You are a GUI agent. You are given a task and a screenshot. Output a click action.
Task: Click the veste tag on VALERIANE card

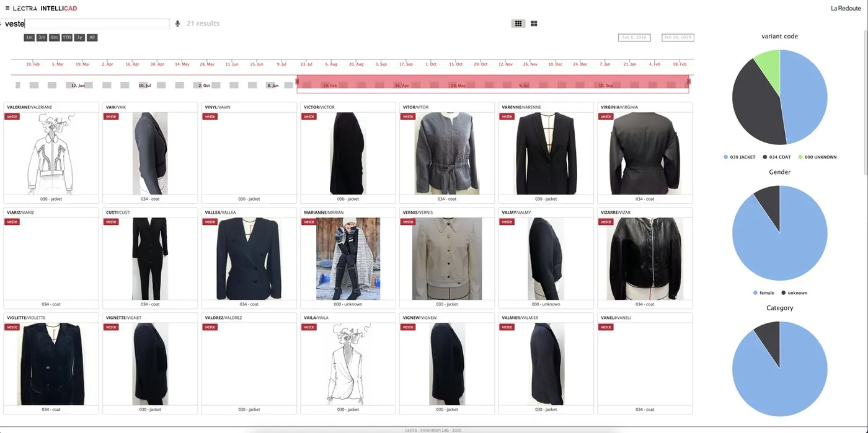click(12, 116)
